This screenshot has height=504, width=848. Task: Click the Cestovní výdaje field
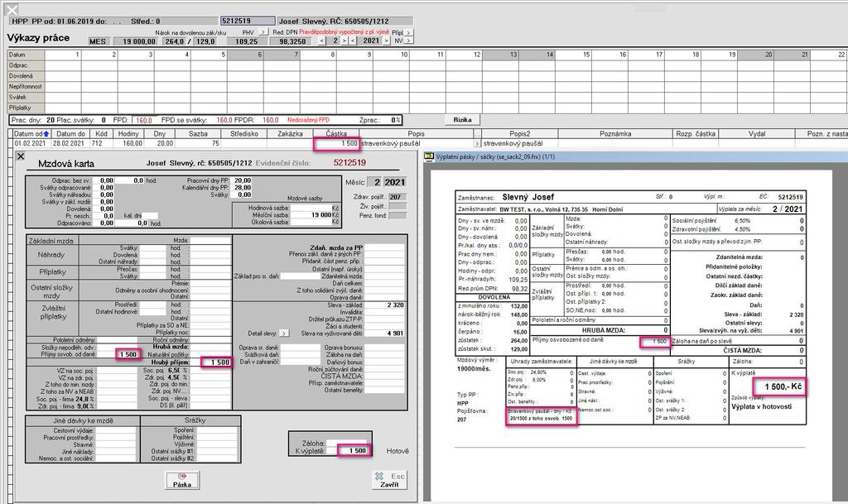coord(116,430)
